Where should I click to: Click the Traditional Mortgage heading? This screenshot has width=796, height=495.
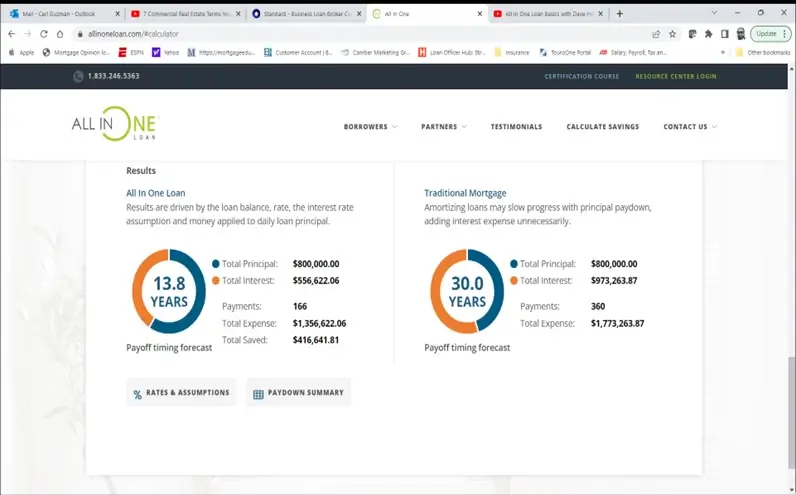click(x=465, y=193)
